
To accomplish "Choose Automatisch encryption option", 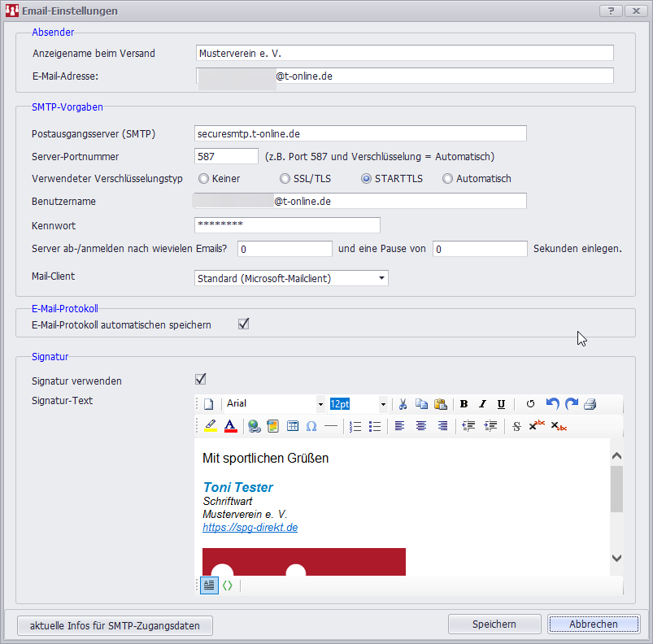I will (x=447, y=179).
